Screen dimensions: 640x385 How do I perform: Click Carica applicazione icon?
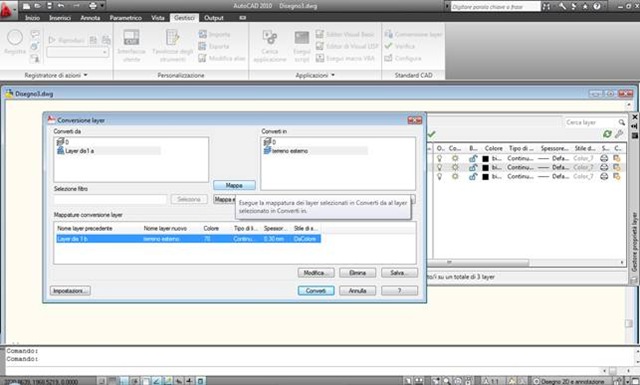pyautogui.click(x=270, y=38)
